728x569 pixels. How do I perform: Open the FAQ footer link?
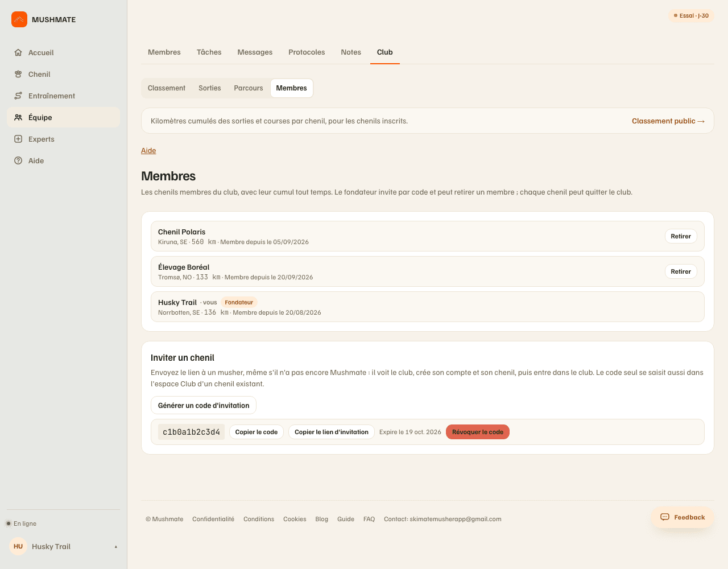pos(369,519)
